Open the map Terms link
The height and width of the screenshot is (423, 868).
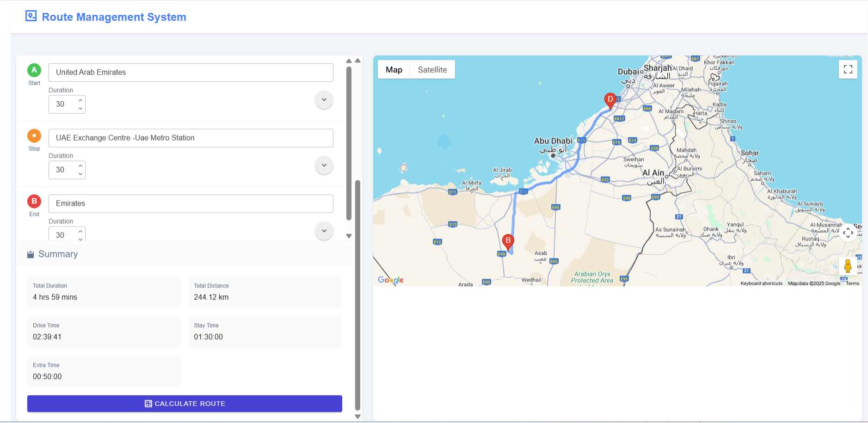[852, 283]
